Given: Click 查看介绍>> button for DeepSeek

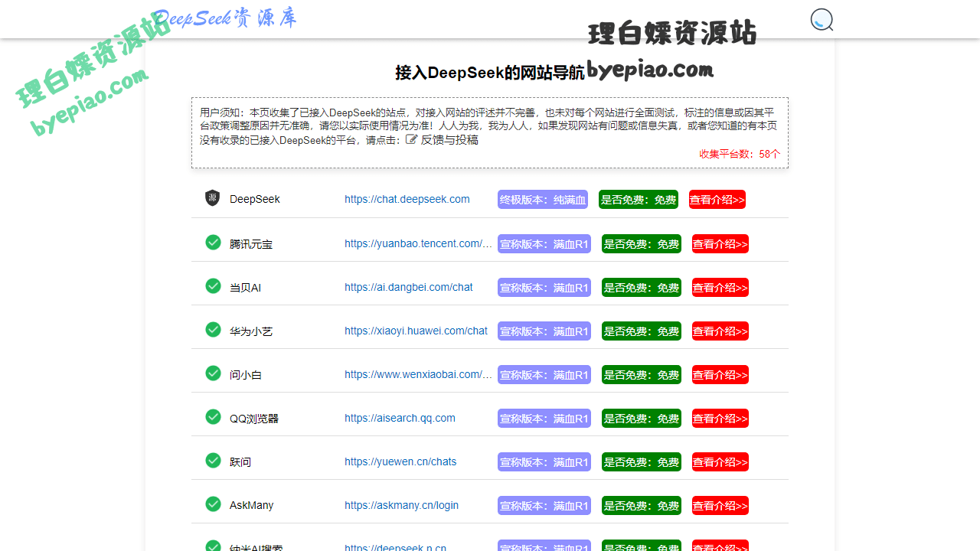Looking at the screenshot, I should (717, 200).
